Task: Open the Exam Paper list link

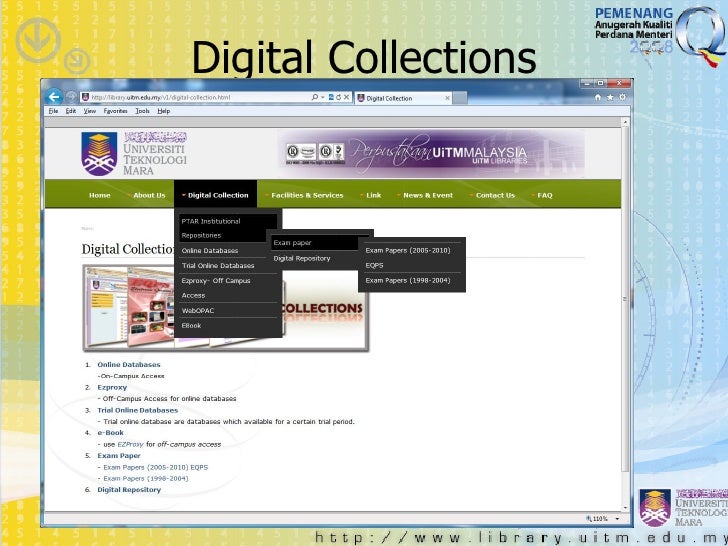Action: [118, 455]
